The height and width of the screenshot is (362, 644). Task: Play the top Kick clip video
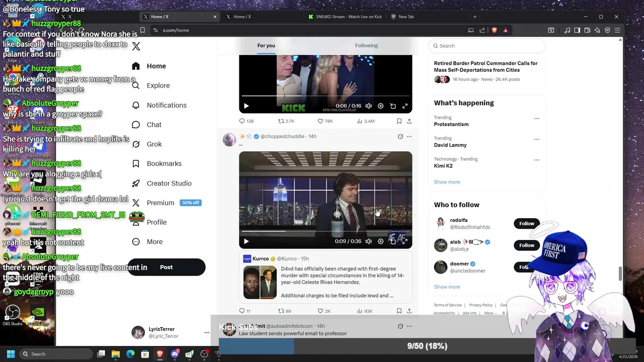pyautogui.click(x=246, y=106)
